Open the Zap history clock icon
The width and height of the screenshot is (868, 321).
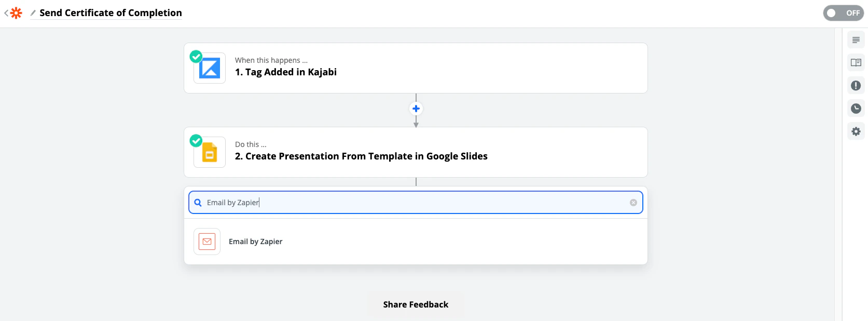856,109
